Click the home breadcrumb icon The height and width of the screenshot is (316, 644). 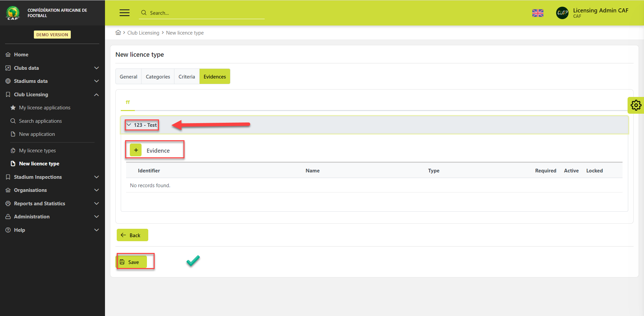pyautogui.click(x=118, y=33)
